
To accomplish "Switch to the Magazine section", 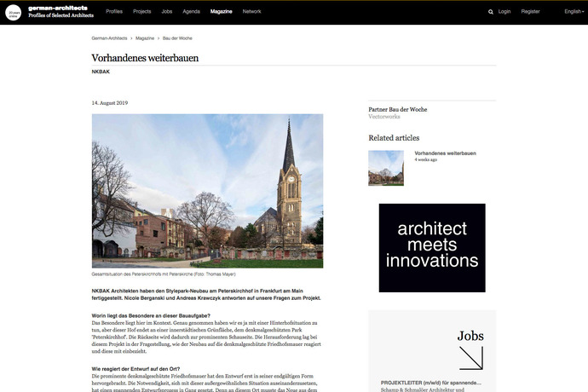I will pyautogui.click(x=221, y=12).
